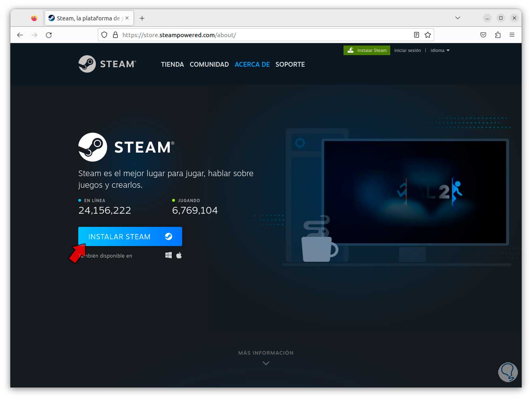Image resolution: width=532 pixels, height=399 pixels.
Task: Toggle reader view for this page
Action: pos(417,35)
